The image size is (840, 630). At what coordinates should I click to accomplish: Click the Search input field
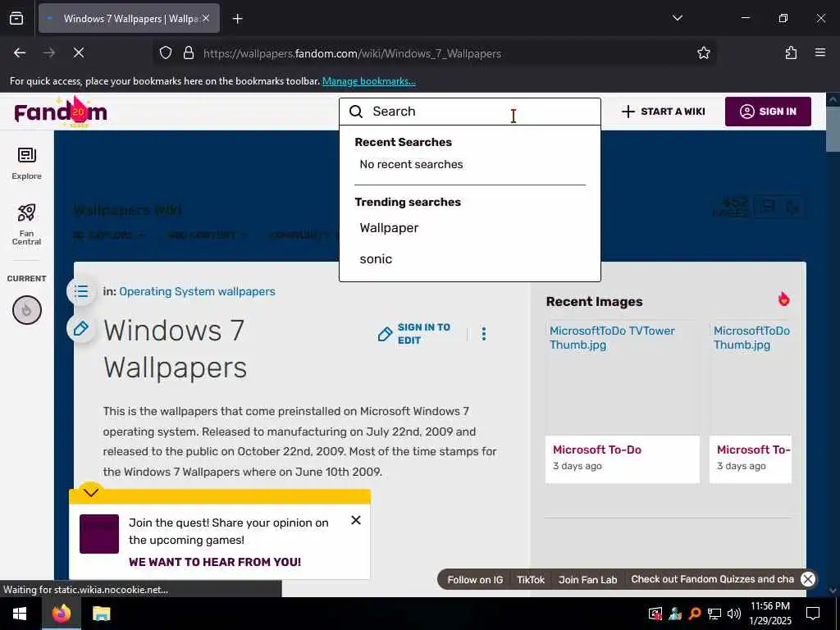click(x=470, y=112)
